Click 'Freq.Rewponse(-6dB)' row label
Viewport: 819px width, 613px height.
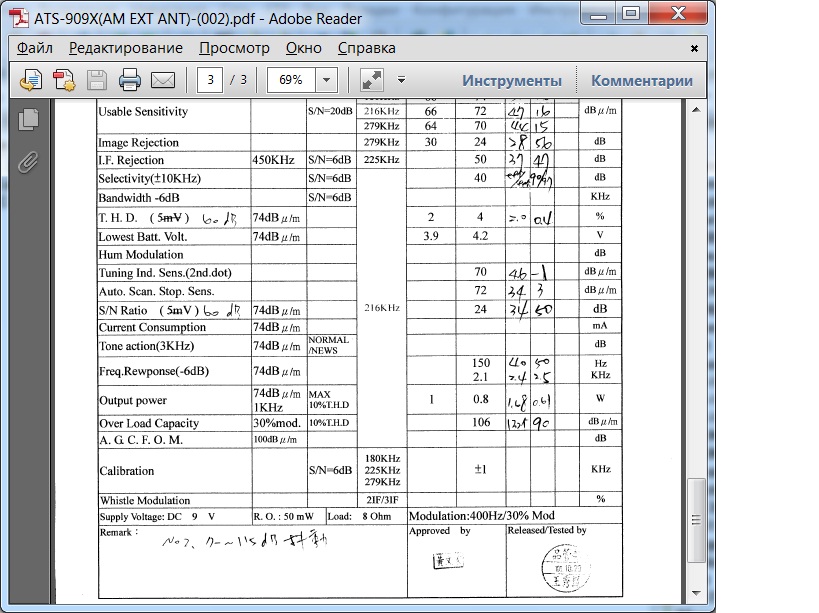click(154, 371)
